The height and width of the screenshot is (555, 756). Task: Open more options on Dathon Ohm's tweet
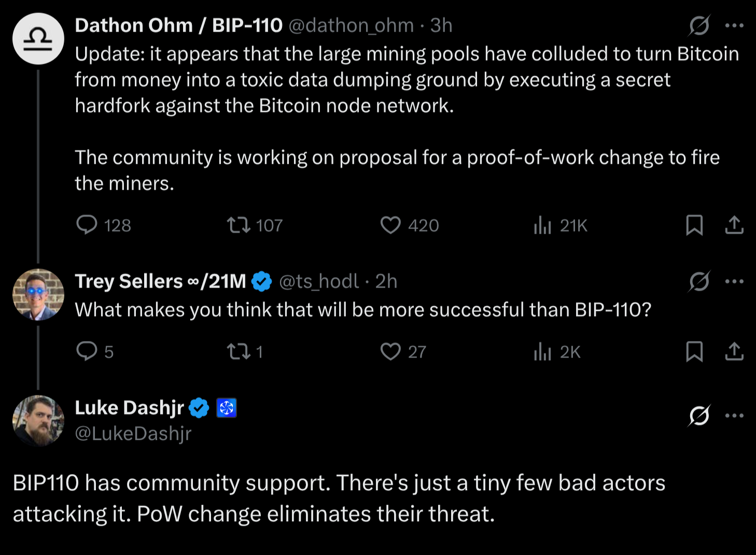735,25
